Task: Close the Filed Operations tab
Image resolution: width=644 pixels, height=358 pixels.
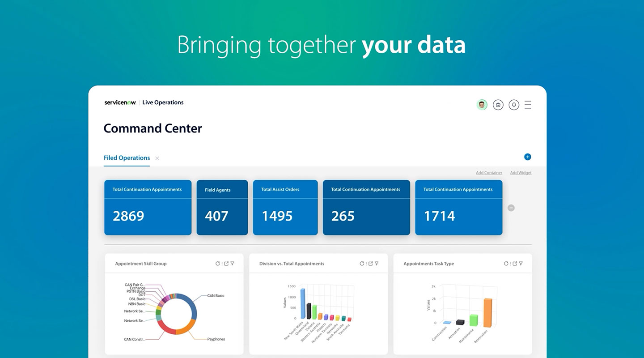Action: tap(157, 158)
